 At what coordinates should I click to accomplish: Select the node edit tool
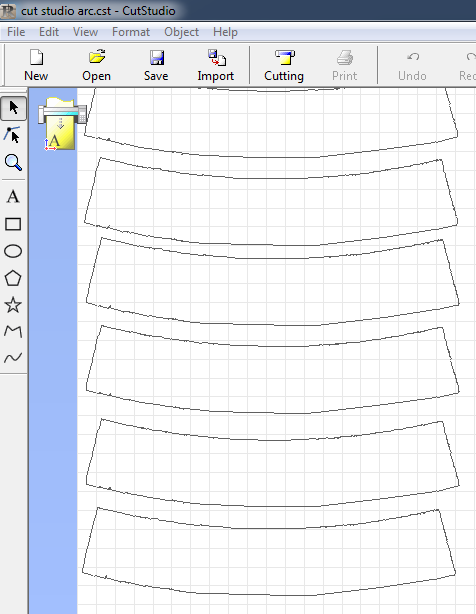click(x=13, y=134)
